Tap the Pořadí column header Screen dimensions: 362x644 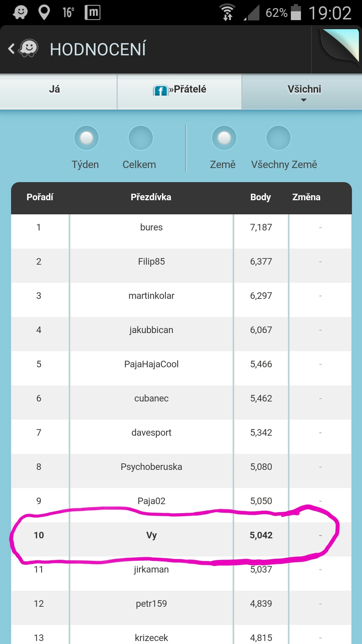40,197
